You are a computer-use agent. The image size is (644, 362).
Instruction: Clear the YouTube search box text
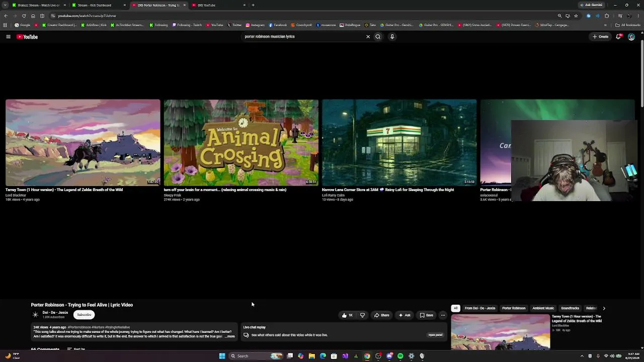[368, 37]
